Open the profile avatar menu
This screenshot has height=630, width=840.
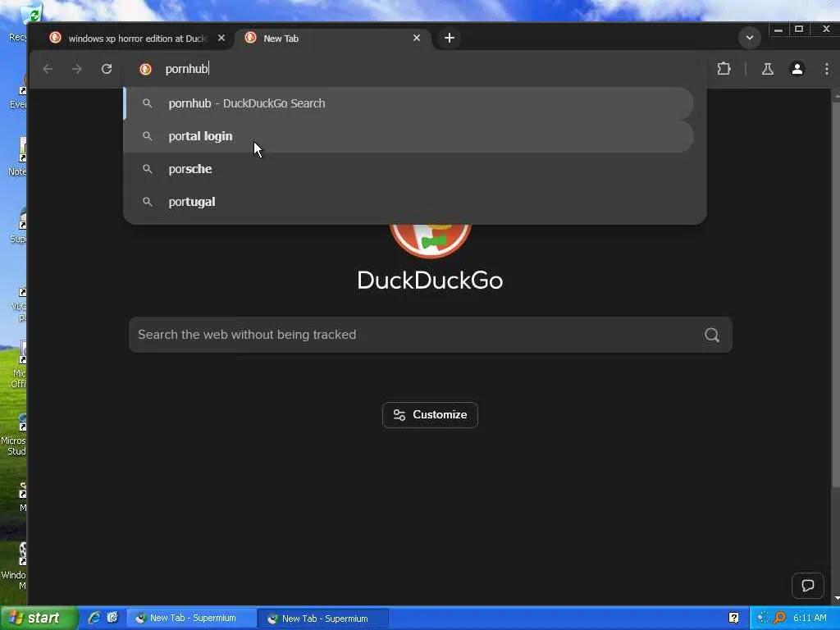click(x=797, y=69)
